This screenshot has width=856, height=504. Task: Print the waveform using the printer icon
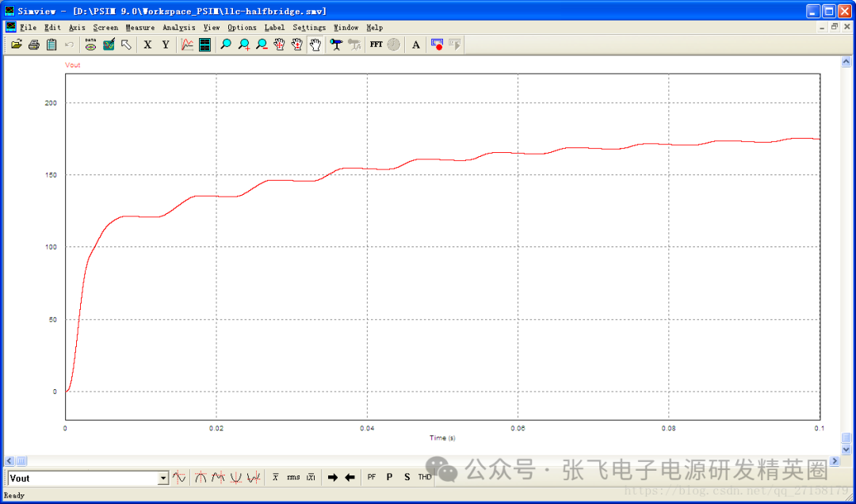[x=34, y=45]
